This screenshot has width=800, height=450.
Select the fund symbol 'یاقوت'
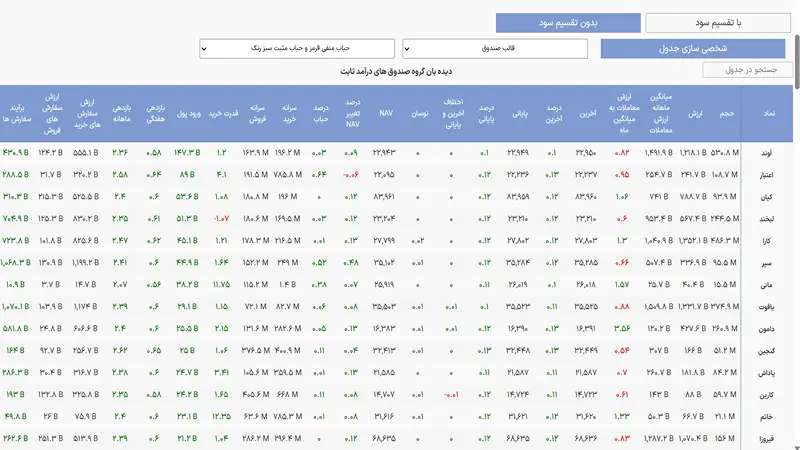coord(766,307)
